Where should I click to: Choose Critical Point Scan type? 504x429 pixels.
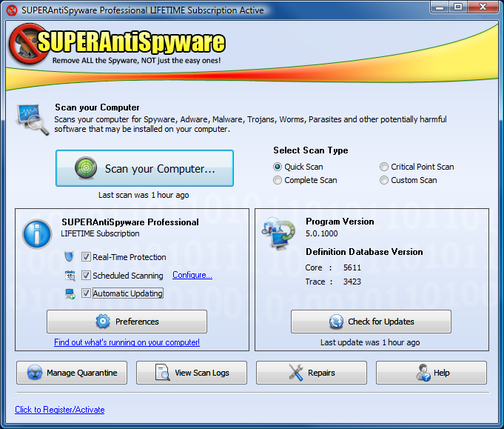[x=417, y=167]
